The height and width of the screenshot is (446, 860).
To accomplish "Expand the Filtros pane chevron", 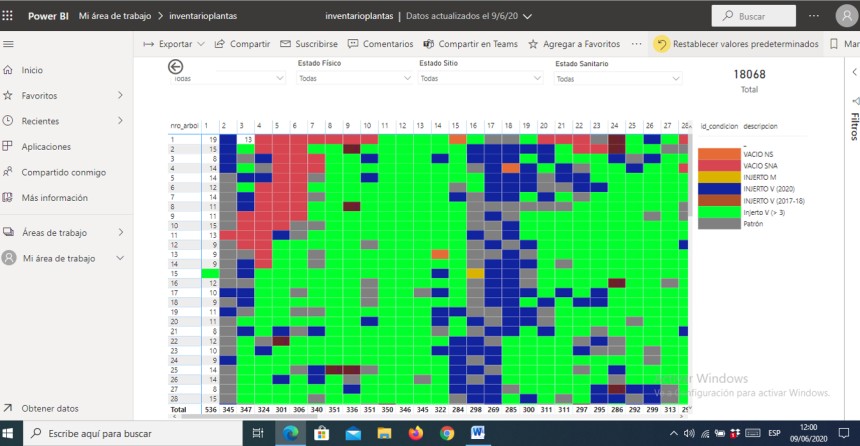I will pyautogui.click(x=855, y=72).
